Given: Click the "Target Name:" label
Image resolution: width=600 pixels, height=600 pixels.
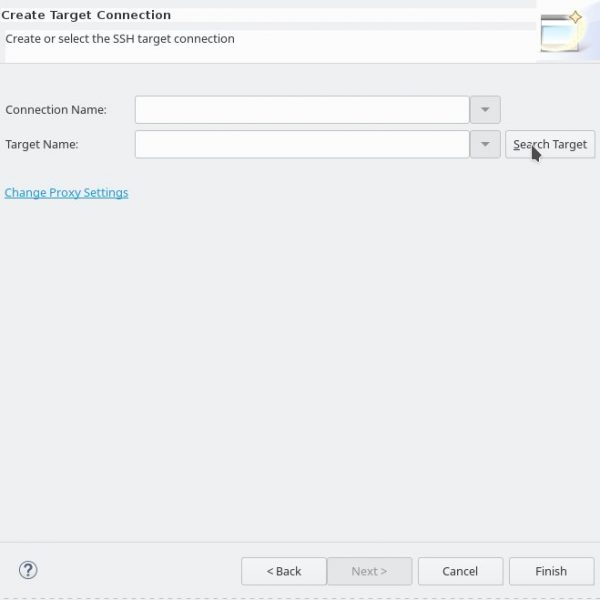Looking at the screenshot, I should pyautogui.click(x=42, y=144).
